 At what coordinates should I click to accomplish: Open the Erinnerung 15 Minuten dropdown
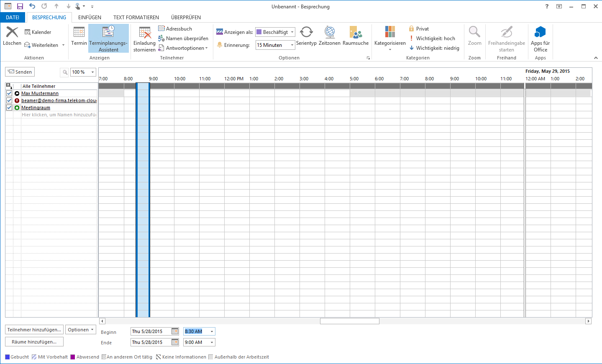[292, 45]
